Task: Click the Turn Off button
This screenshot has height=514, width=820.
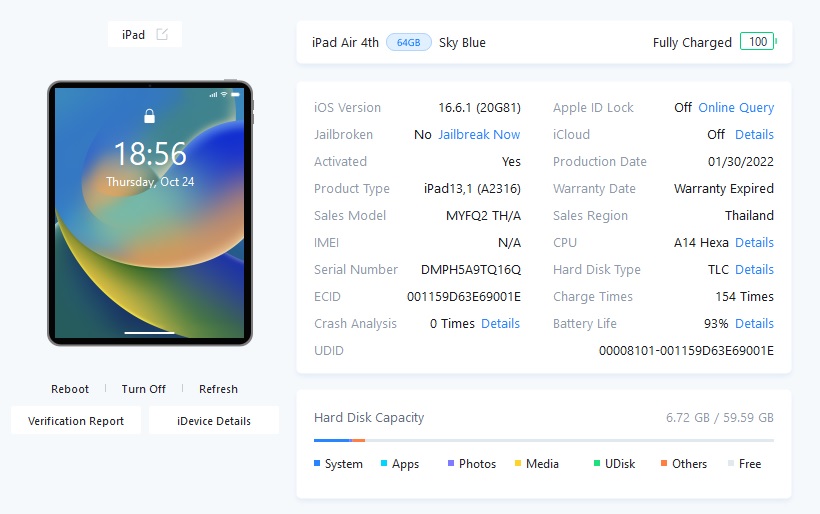Action: 144,389
